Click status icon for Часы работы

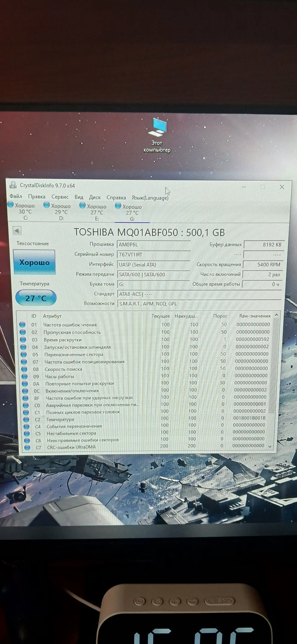coord(24,376)
